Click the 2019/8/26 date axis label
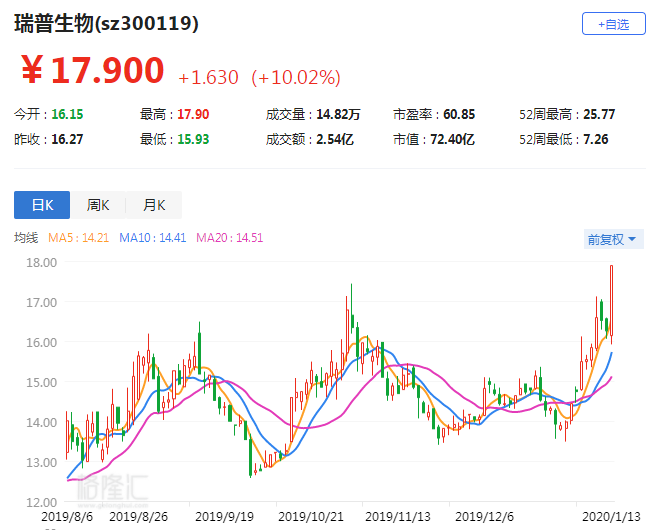The image size is (658, 530). [138, 517]
